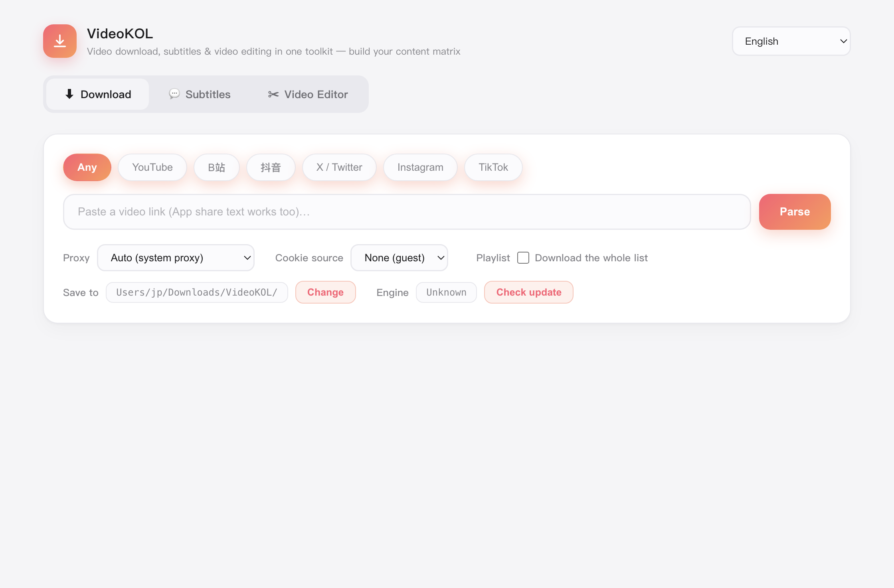Click the Cookie source label
Viewport: 894px width, 588px height.
pyautogui.click(x=309, y=258)
